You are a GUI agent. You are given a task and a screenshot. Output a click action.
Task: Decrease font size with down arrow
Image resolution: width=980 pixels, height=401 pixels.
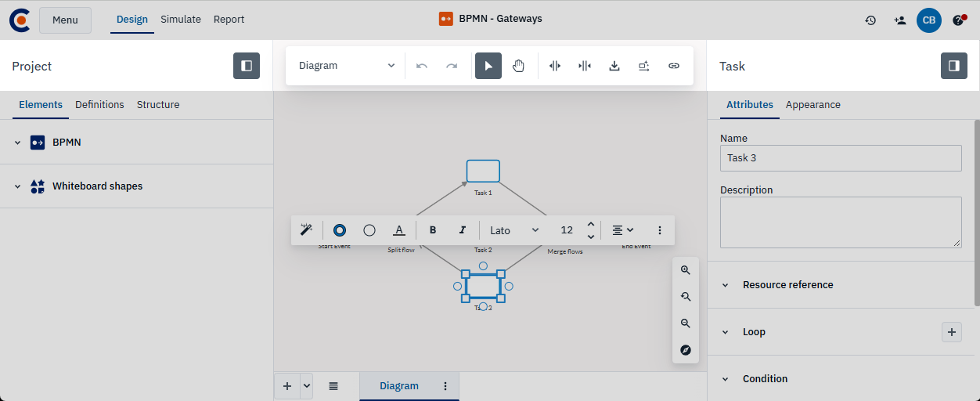click(x=591, y=237)
